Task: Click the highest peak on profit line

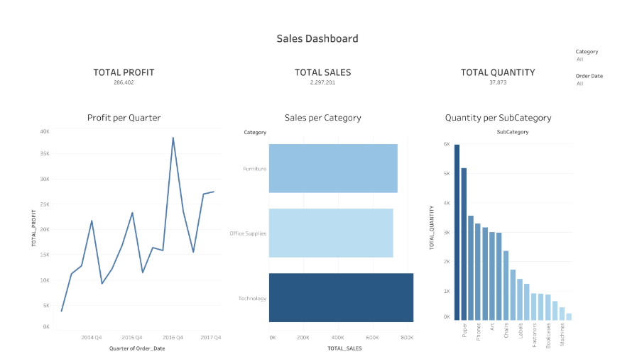Action: (173, 138)
